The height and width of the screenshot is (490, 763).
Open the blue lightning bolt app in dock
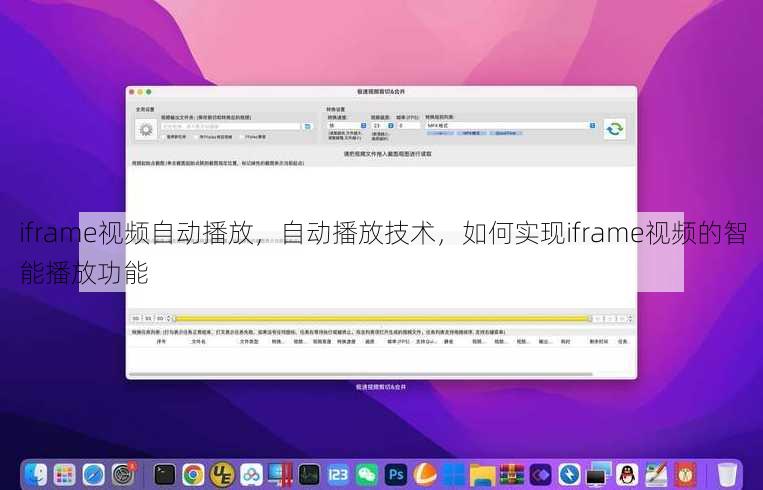coord(570,474)
